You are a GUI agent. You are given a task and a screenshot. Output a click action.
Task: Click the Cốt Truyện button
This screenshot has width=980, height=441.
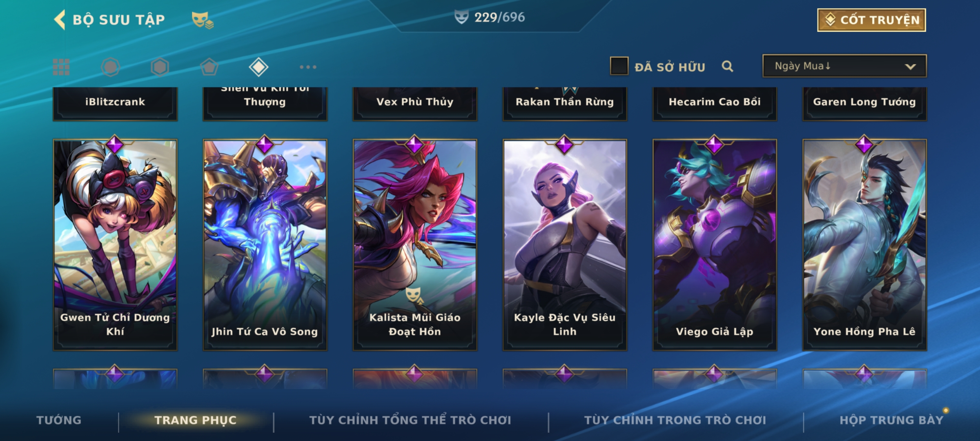[x=871, y=20]
